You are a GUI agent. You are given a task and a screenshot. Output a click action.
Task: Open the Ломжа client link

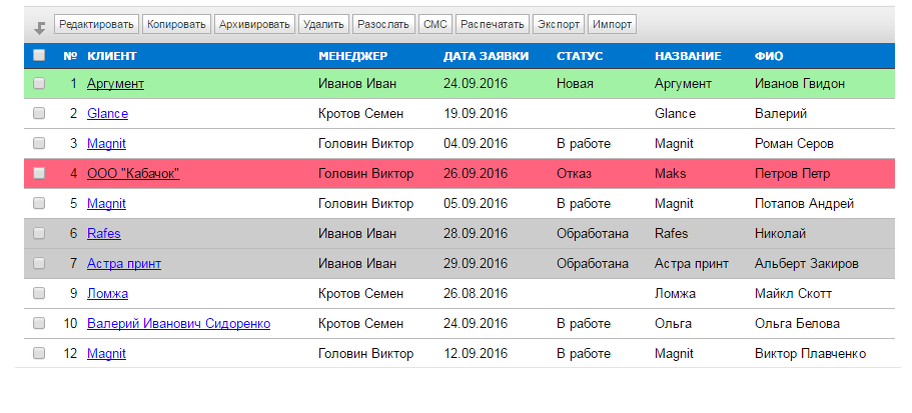click(x=108, y=294)
